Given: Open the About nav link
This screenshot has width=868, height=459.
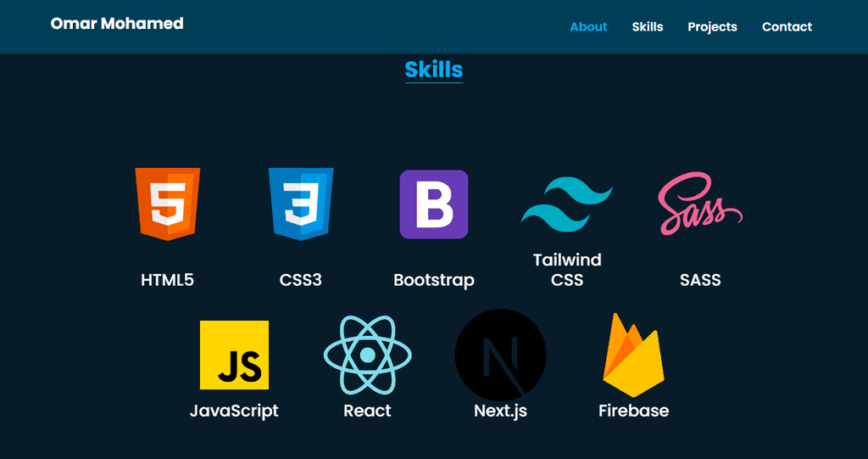Looking at the screenshot, I should [588, 26].
